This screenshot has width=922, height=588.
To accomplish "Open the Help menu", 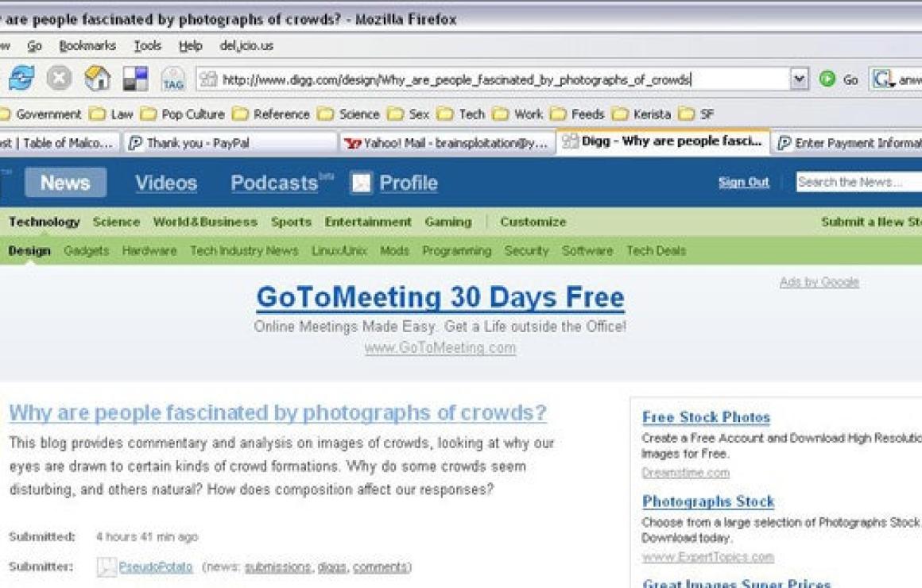I will [191, 46].
